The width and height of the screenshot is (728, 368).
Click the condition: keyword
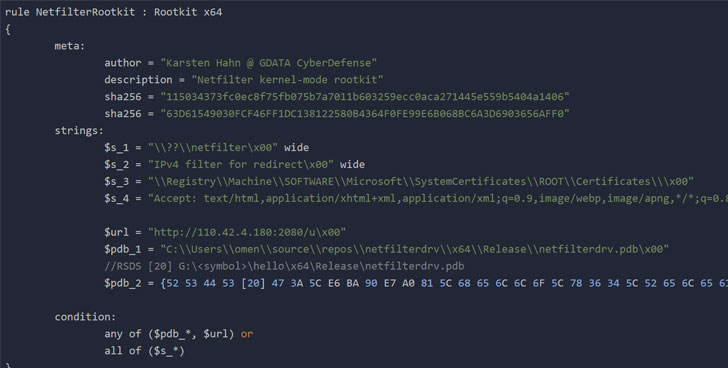click(85, 317)
